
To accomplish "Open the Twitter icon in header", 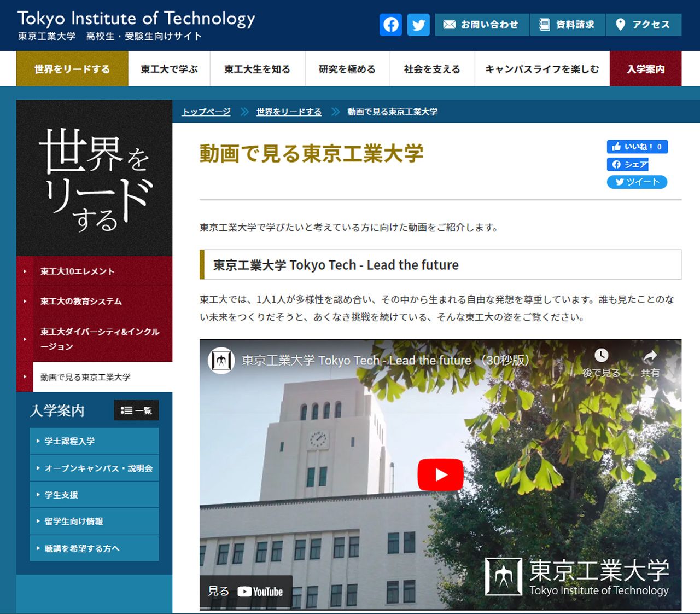I will tap(418, 25).
